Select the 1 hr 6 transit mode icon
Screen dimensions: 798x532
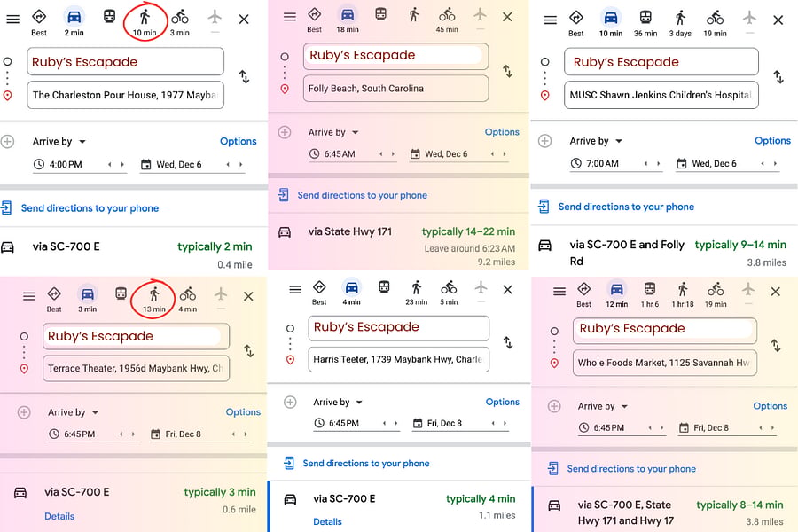point(650,289)
